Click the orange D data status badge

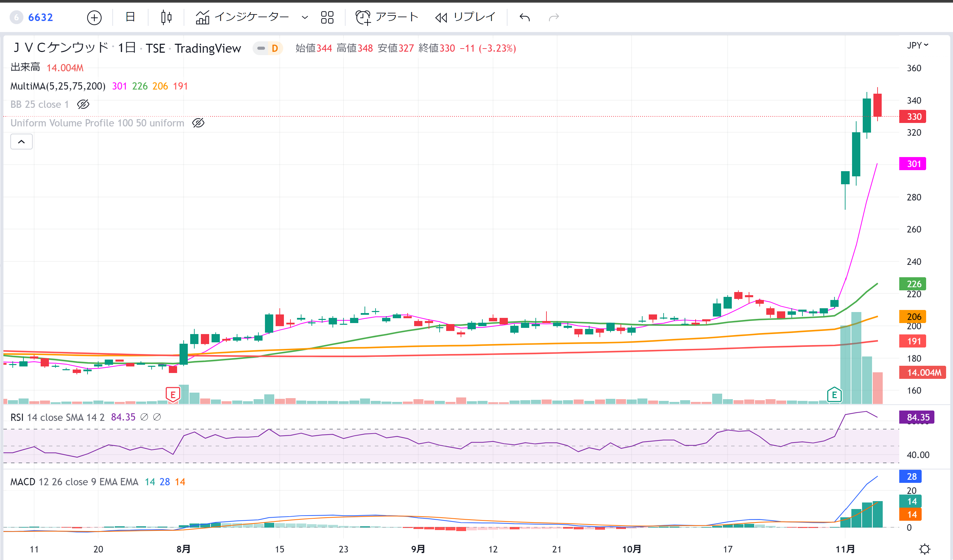pyautogui.click(x=275, y=49)
